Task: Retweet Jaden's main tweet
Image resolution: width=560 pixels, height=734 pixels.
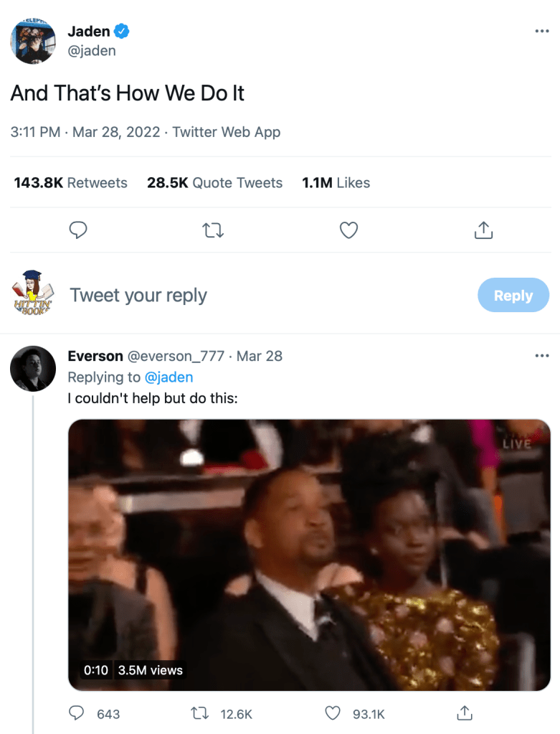Action: coord(213,230)
